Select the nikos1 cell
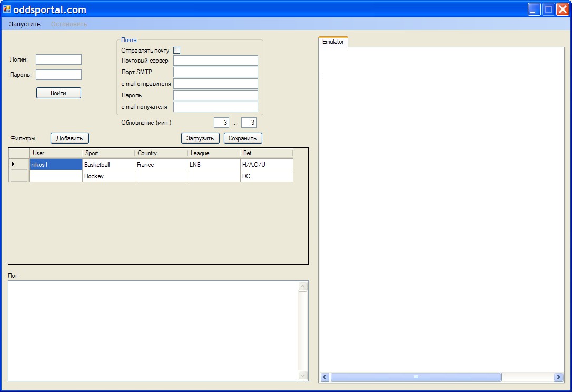The height and width of the screenshot is (392, 572). [56, 164]
